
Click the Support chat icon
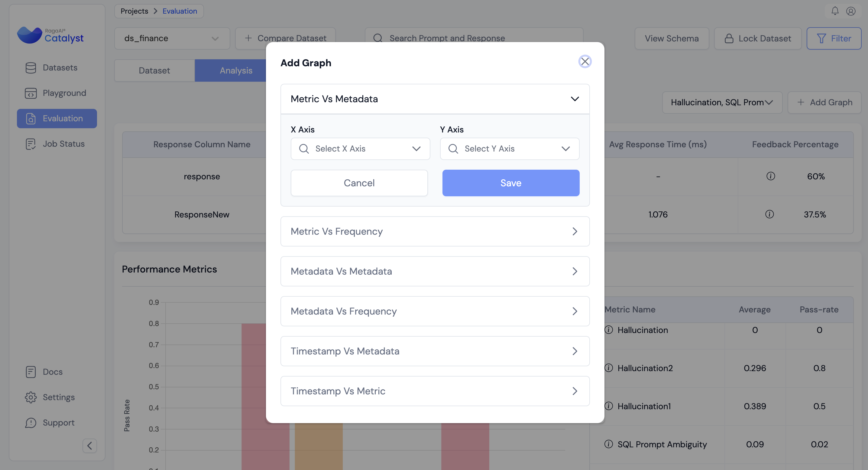31,423
